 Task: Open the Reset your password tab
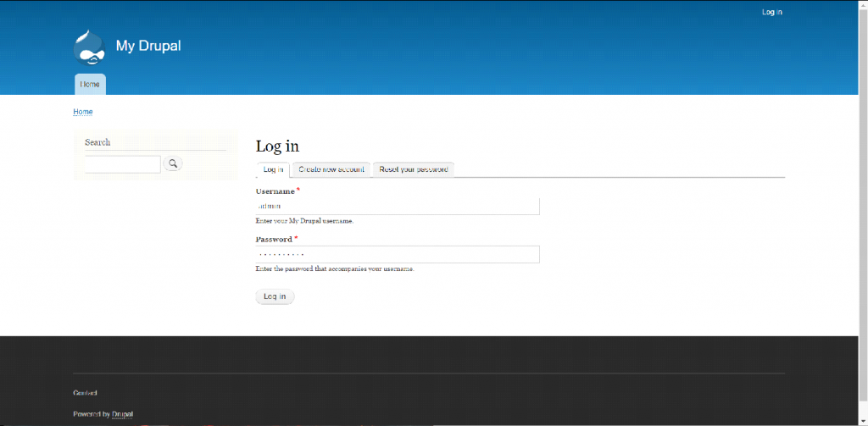pos(414,169)
